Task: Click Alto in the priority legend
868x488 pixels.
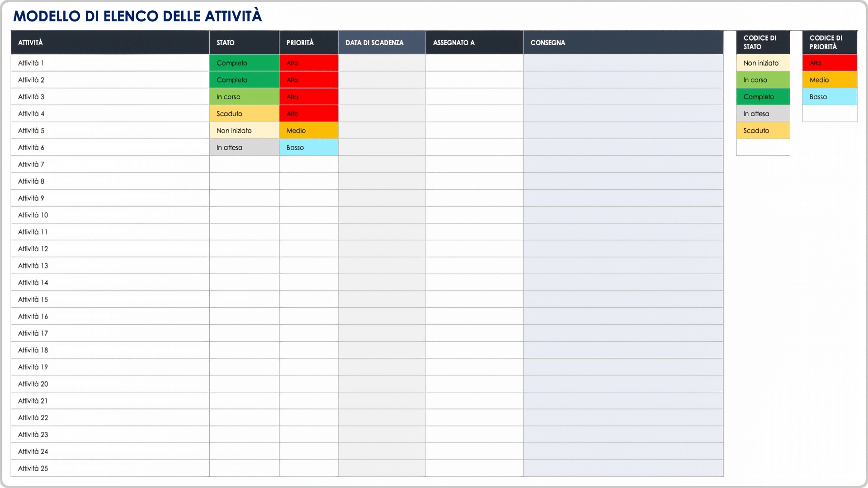Action: (x=830, y=63)
